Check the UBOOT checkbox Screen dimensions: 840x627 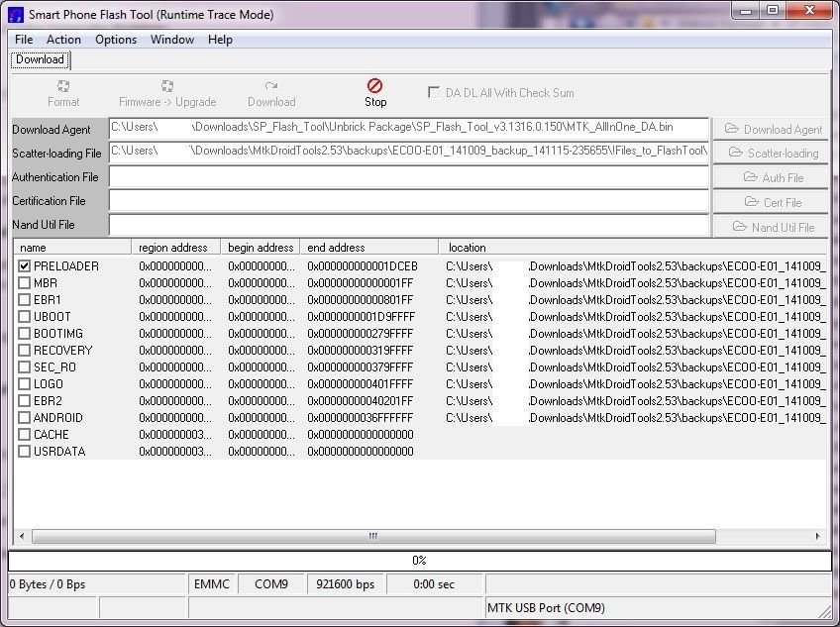pos(24,317)
